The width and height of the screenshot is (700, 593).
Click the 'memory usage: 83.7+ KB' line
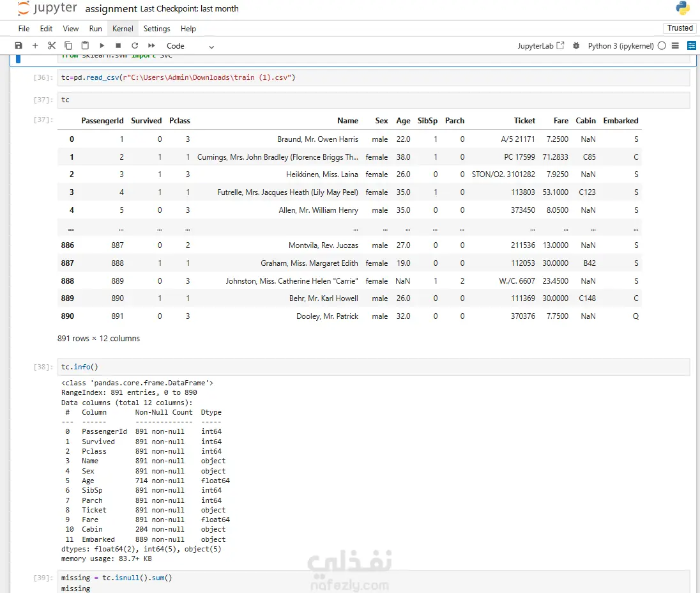106,558
